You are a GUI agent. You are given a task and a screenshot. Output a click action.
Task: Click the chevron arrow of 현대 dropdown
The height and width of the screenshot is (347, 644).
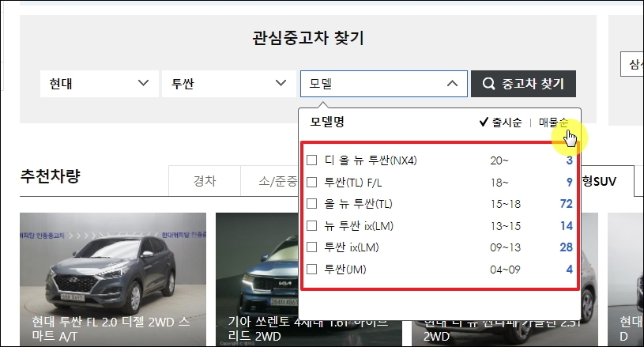143,83
